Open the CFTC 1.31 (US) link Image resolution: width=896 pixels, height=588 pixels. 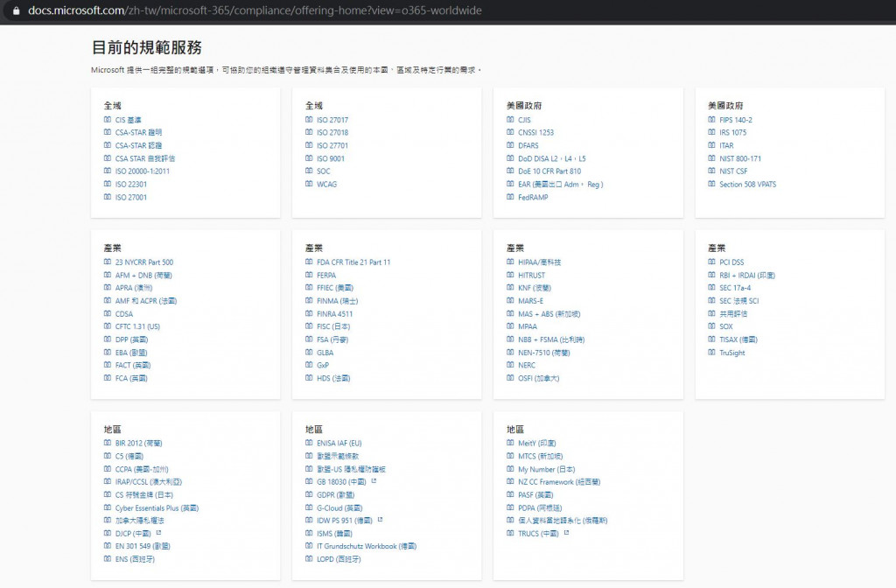click(x=137, y=327)
